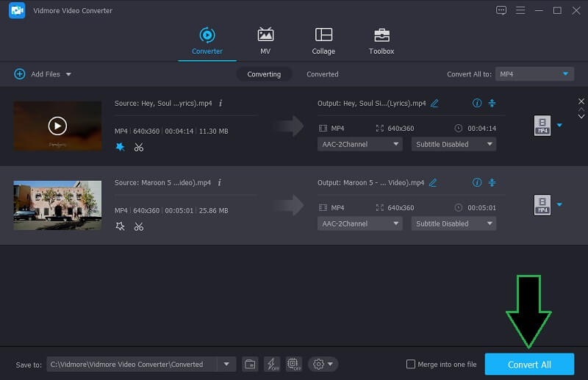Toggle the Merge into one file checkbox
The image size is (588, 380).
click(411, 365)
